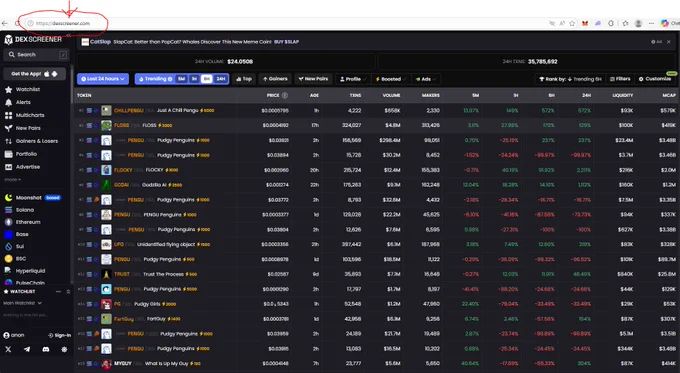Click the price info icon in header
Screen dimensions: 680x373
285,95
